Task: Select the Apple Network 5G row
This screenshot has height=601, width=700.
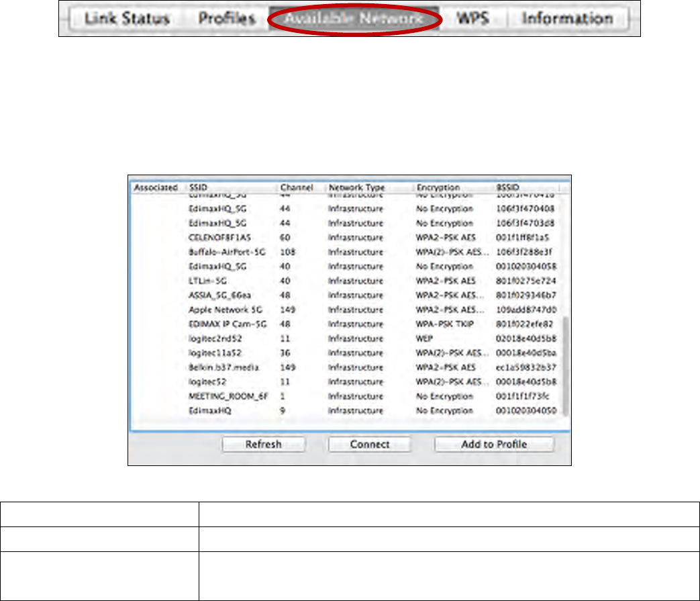Action: click(x=346, y=310)
